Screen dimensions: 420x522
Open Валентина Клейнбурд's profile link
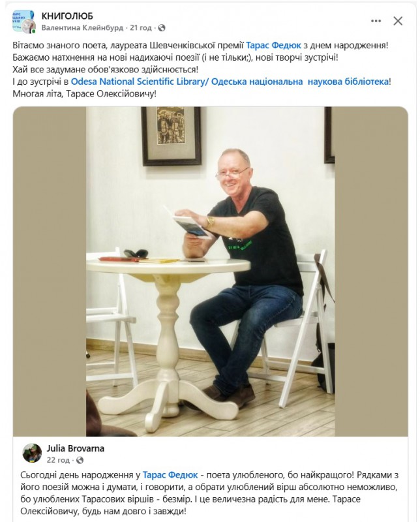(82, 28)
